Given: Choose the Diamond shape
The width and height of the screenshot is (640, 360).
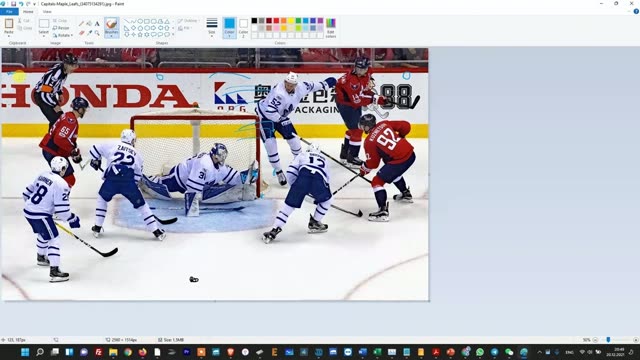Looking at the screenshot, I should pyautogui.click(x=133, y=28).
